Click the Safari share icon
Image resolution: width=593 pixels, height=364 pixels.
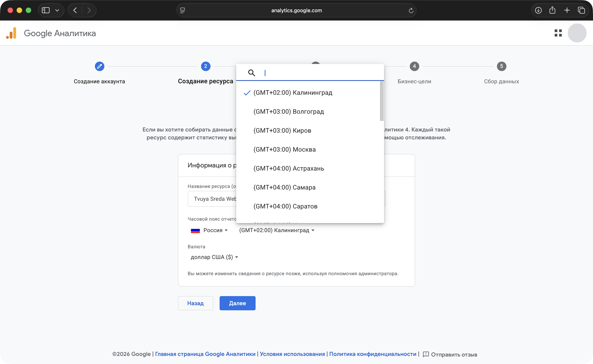pyautogui.click(x=552, y=10)
